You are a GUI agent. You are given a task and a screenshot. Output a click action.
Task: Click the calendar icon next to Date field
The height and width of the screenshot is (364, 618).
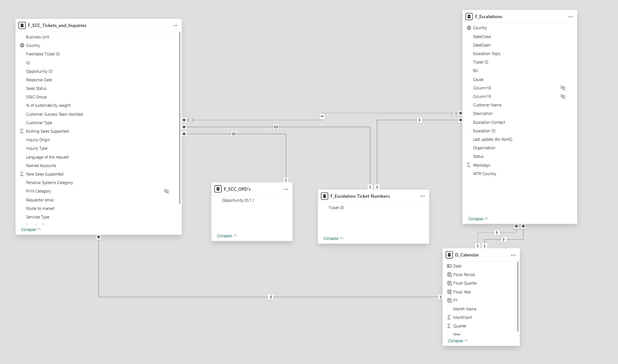[449, 266]
